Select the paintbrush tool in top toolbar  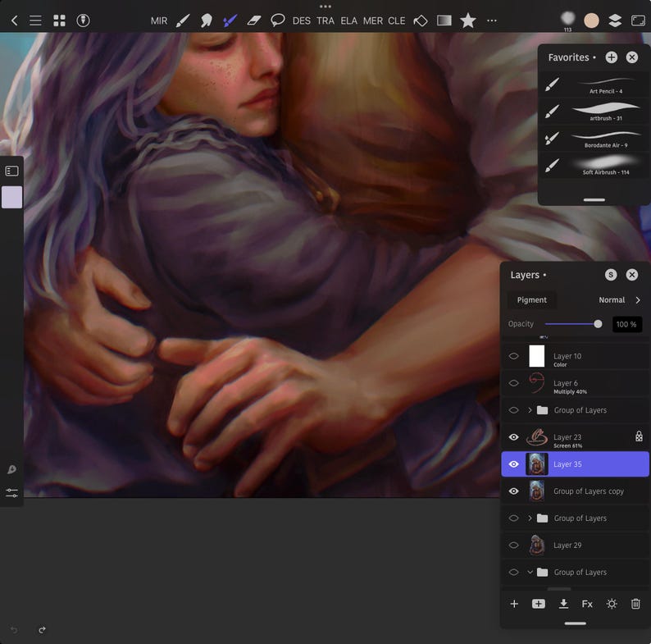pyautogui.click(x=183, y=21)
